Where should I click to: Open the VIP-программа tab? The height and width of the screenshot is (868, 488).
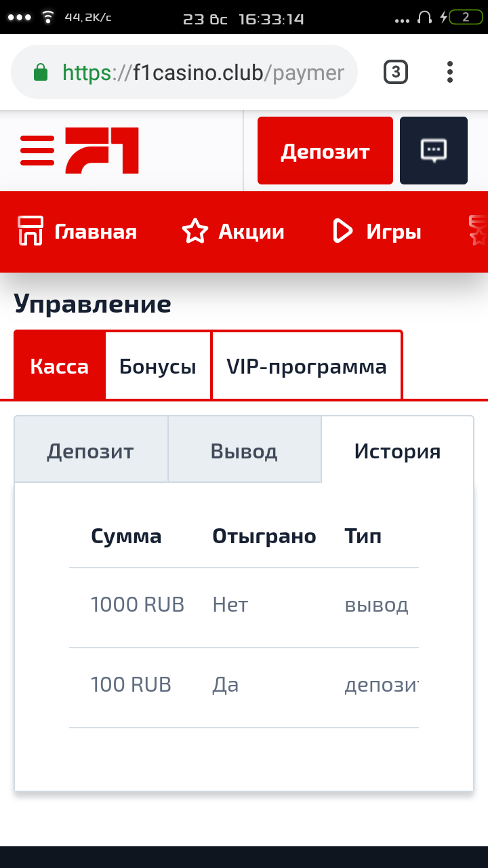[306, 367]
